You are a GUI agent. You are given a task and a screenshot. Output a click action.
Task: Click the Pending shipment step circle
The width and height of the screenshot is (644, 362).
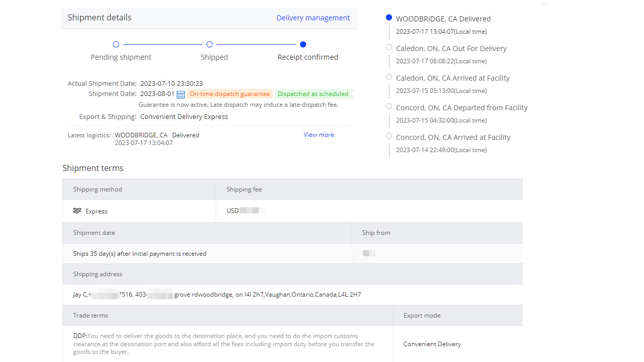[116, 44]
